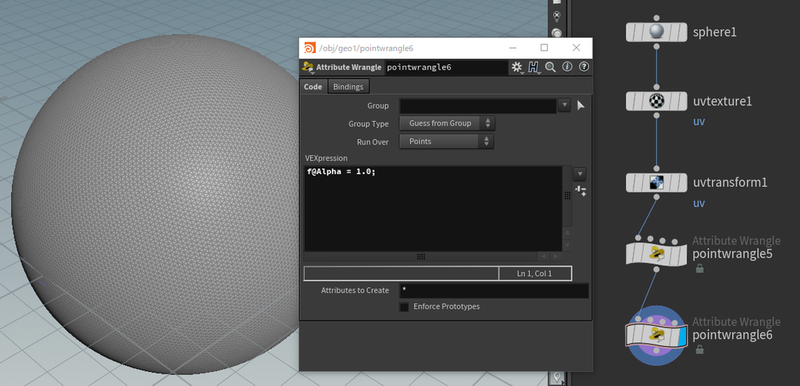Click the bottom viewport toolbar bulb icon

(557, 378)
